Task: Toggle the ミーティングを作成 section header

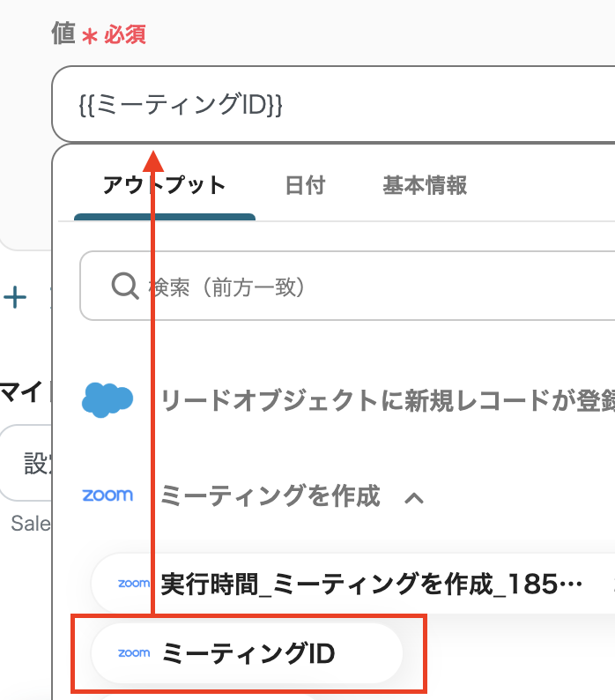Action: coord(270,495)
